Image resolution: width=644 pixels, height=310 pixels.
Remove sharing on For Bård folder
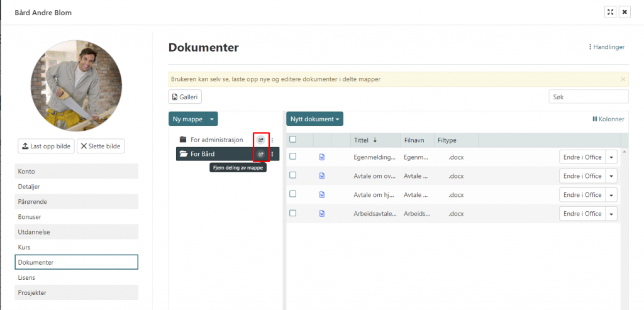(x=260, y=154)
